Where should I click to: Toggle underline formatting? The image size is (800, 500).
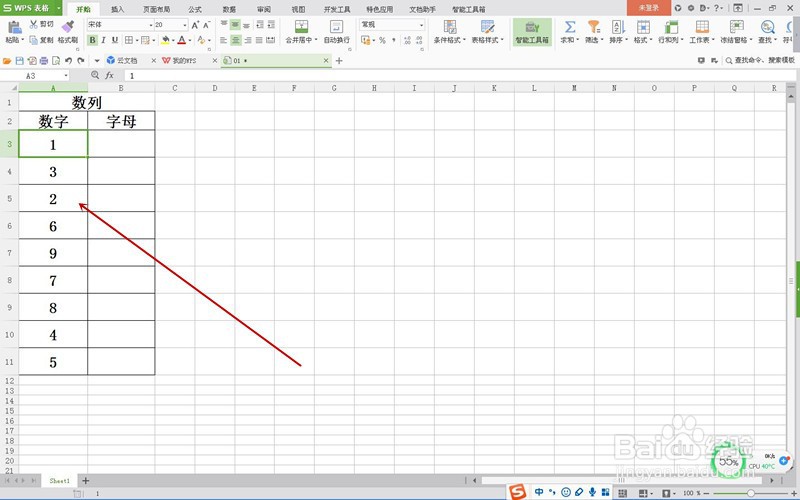(x=115, y=40)
